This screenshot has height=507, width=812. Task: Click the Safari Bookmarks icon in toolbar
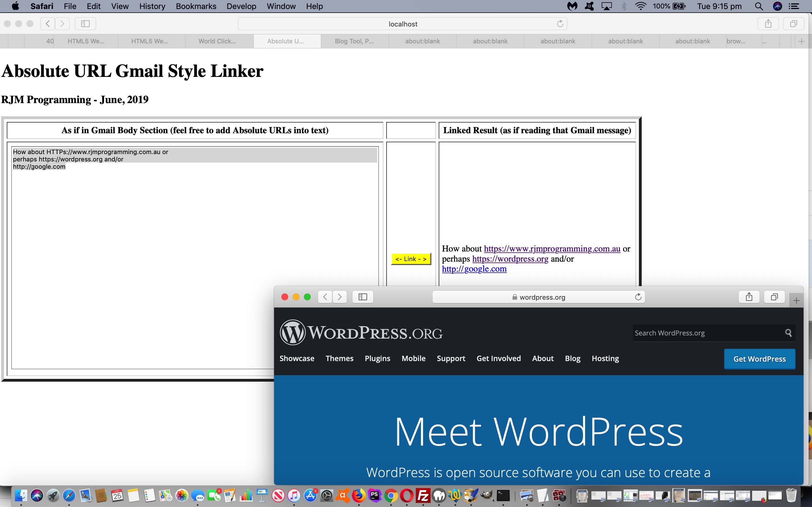[x=85, y=23]
